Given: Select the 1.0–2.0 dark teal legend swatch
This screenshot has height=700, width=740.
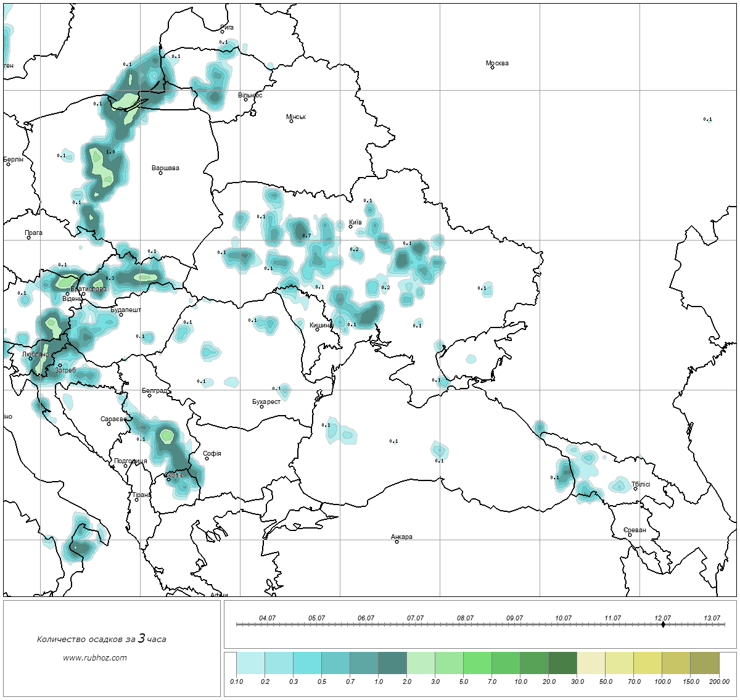Looking at the screenshot, I should click(392, 664).
